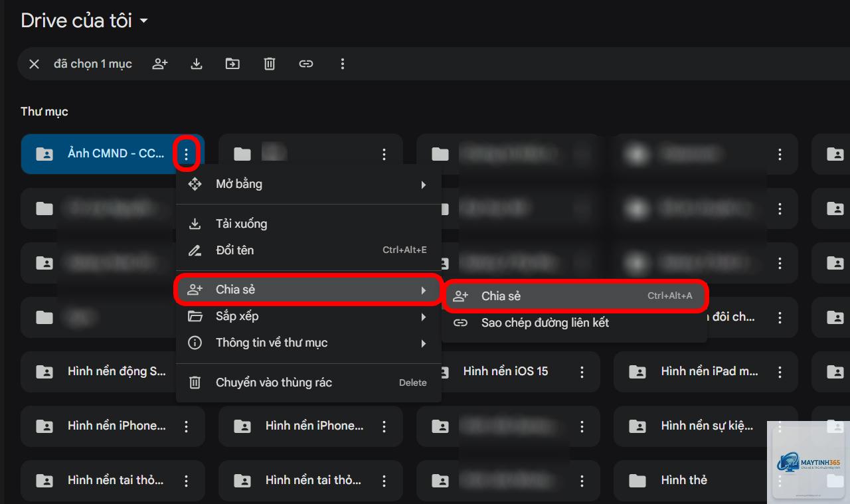Choose Tải xuống from context menu
The height and width of the screenshot is (504, 850).
[x=309, y=224]
